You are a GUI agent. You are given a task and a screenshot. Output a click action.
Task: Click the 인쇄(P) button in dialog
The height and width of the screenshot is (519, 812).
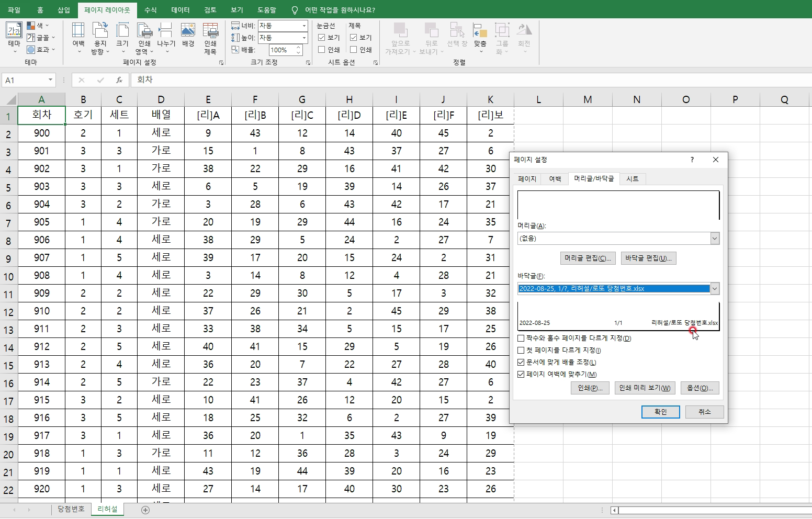(590, 388)
